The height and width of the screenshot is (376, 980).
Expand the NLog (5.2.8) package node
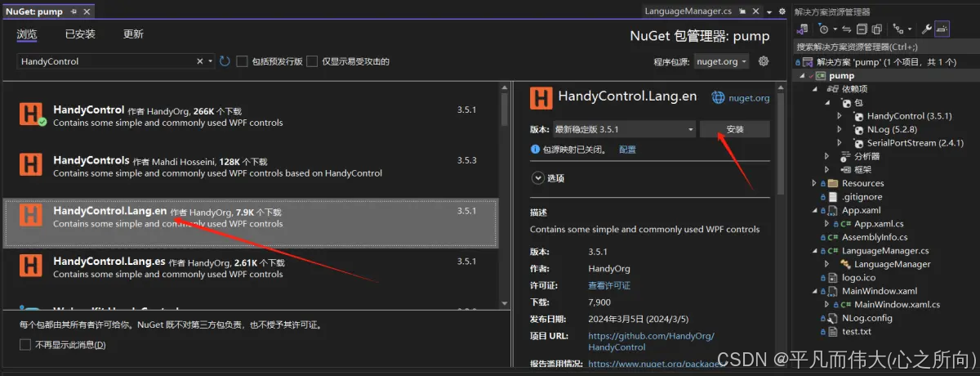(x=840, y=129)
